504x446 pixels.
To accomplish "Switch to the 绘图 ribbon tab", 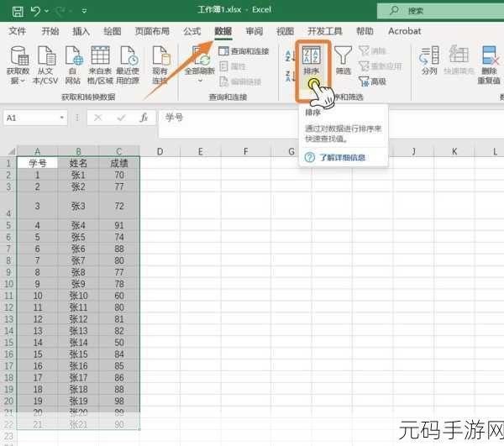I will (113, 31).
